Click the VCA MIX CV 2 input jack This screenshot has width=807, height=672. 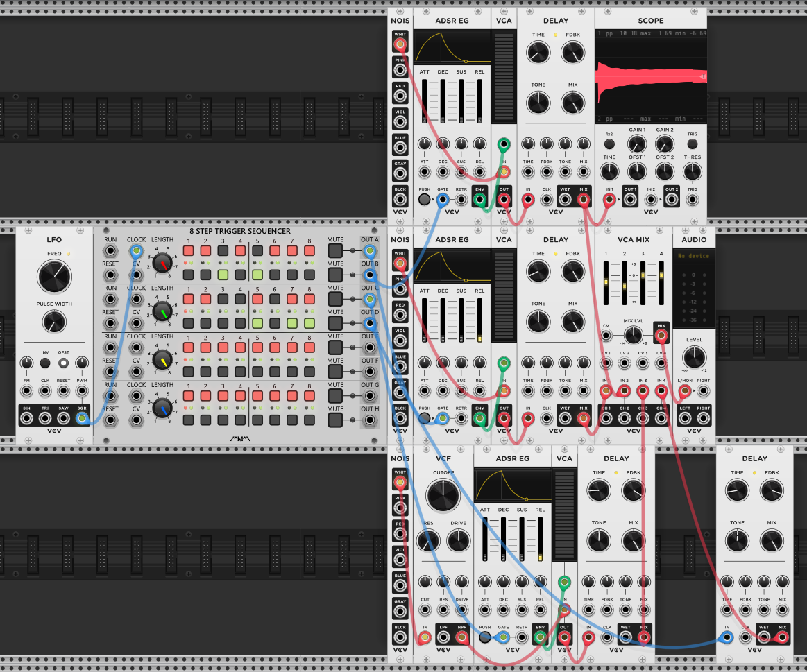[x=625, y=363]
